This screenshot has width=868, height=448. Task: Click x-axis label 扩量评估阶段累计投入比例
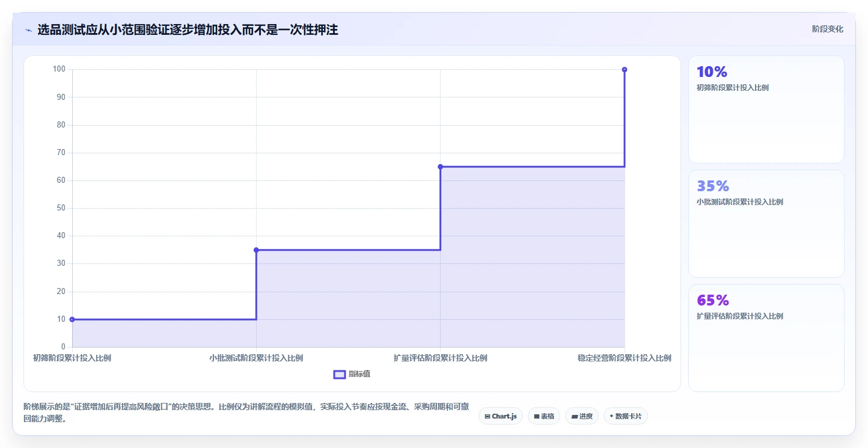point(440,358)
